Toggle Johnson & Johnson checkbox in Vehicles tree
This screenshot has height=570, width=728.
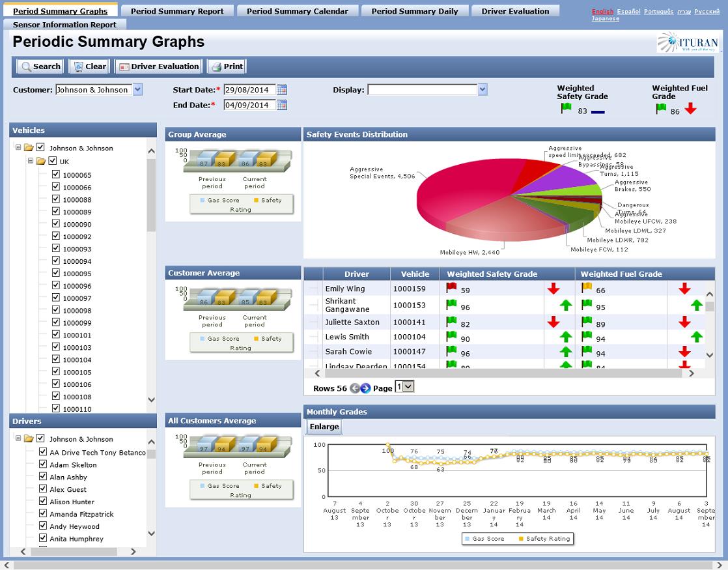(40, 147)
